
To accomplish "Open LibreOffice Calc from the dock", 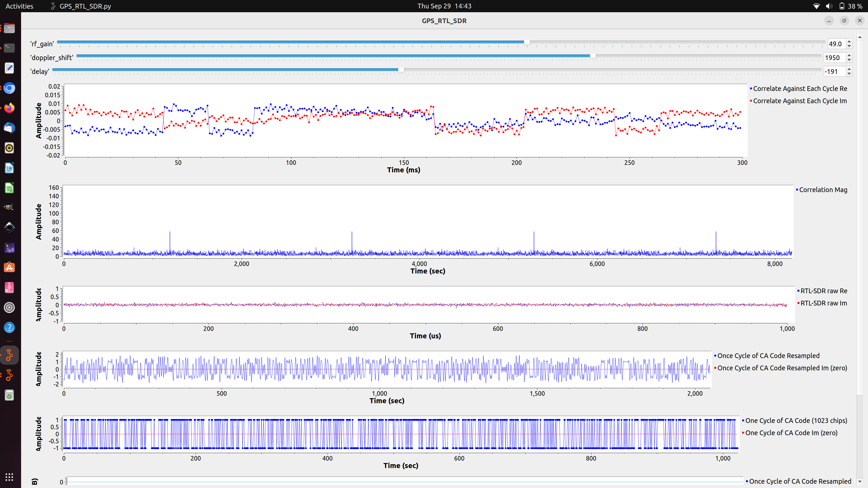I will (x=10, y=188).
